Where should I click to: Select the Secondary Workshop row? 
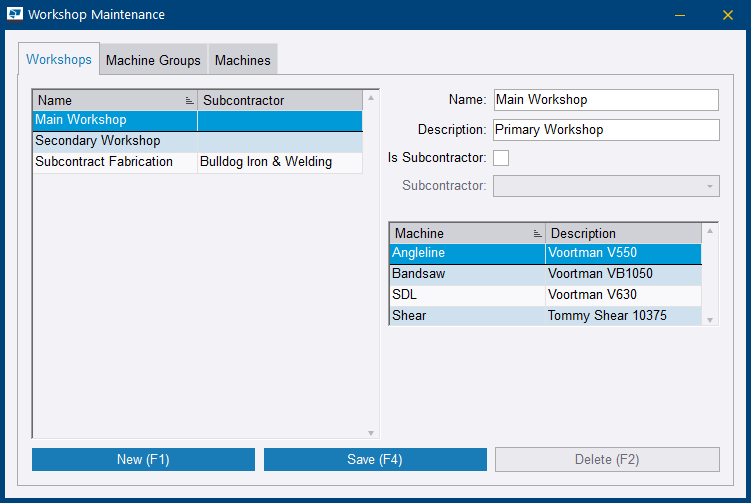(x=115, y=141)
